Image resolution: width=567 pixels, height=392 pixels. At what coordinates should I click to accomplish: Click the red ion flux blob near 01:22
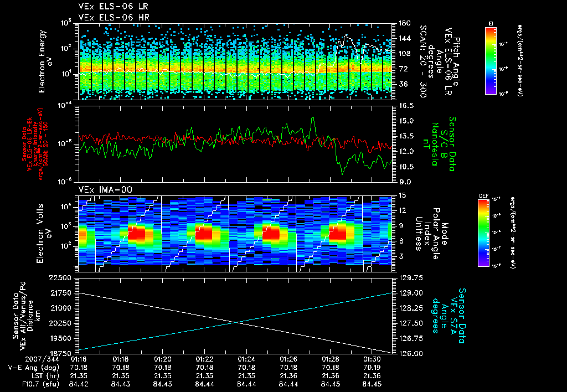pos(204,234)
